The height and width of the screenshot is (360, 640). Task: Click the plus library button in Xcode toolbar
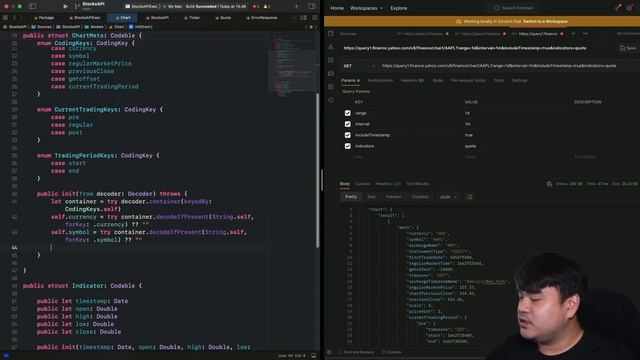tap(296, 6)
